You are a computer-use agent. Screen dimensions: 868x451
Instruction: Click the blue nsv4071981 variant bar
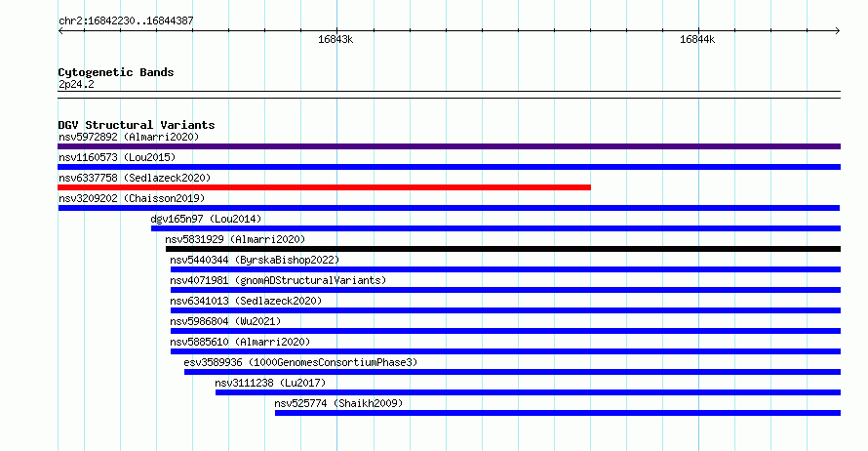505,290
